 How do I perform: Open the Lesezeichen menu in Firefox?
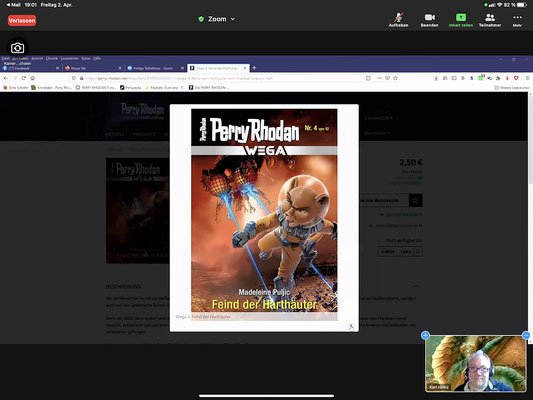pyautogui.click(x=70, y=58)
